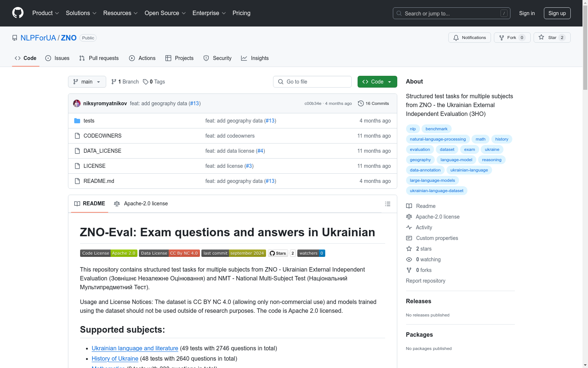Image resolution: width=588 pixels, height=368 pixels.
Task: Click the Go to file input
Action: click(312, 82)
